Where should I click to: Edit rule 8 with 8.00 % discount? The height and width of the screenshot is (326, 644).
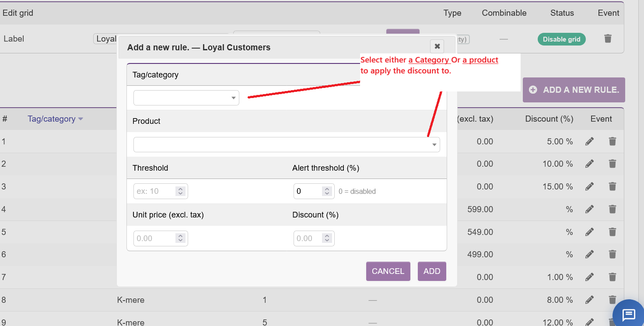click(590, 300)
